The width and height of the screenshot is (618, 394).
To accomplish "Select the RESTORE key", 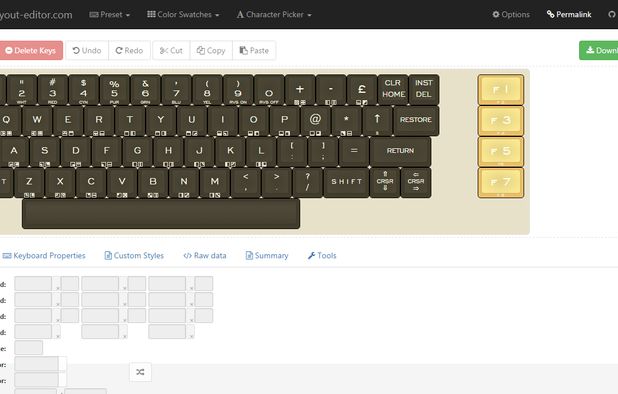I will [416, 121].
